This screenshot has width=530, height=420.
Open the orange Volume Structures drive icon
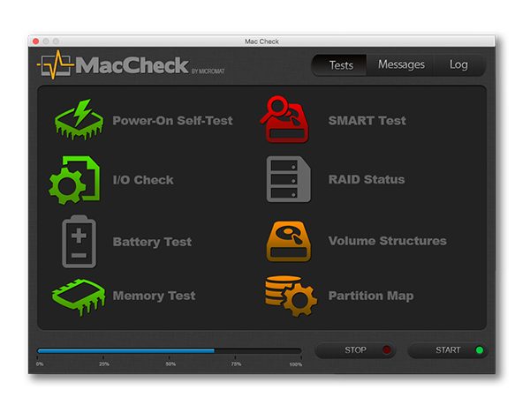click(288, 241)
